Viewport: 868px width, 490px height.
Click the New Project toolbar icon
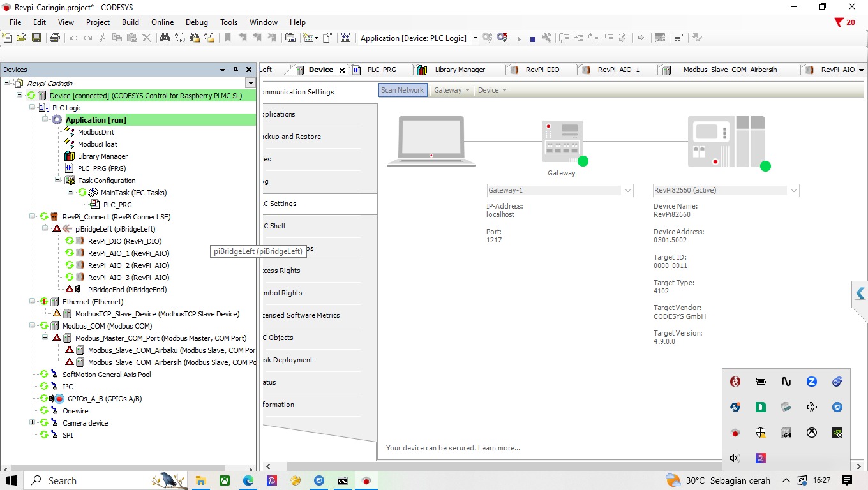pos(8,38)
